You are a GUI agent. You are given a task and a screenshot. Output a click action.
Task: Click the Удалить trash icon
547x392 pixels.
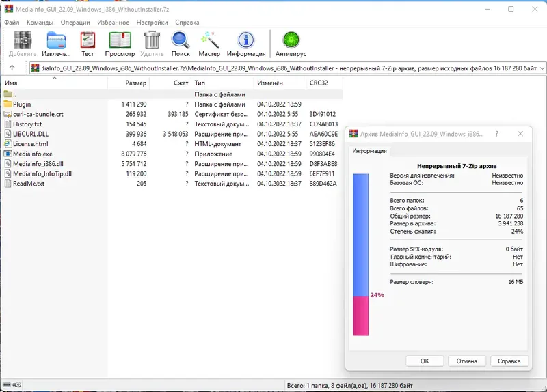(152, 40)
